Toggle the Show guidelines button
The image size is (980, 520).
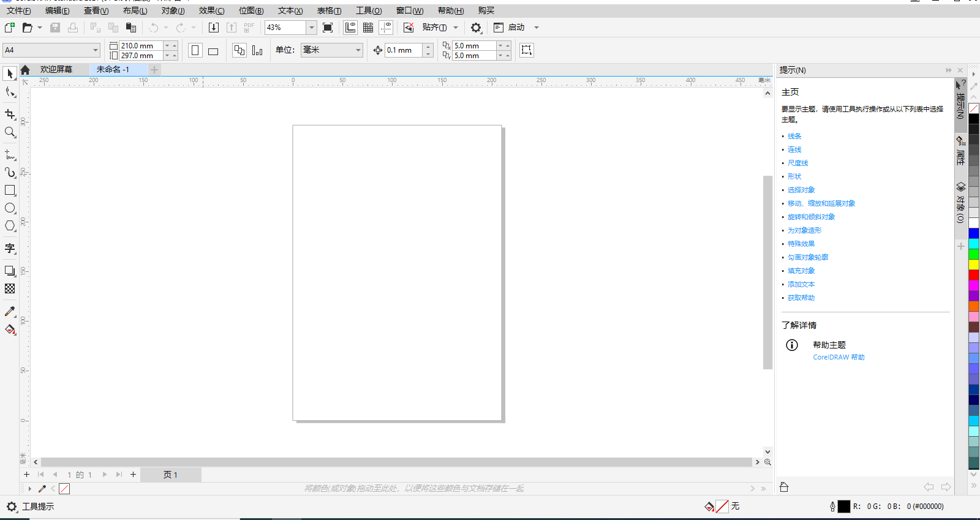[386, 28]
